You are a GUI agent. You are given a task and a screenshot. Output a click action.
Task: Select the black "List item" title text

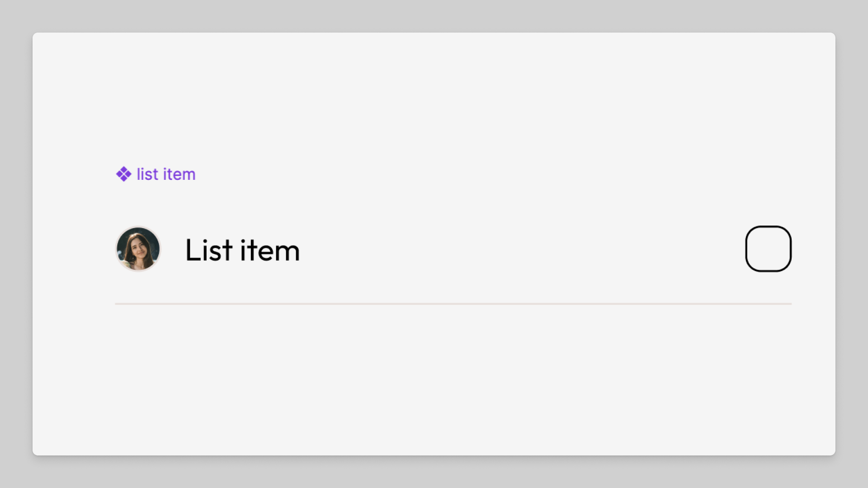click(x=242, y=250)
